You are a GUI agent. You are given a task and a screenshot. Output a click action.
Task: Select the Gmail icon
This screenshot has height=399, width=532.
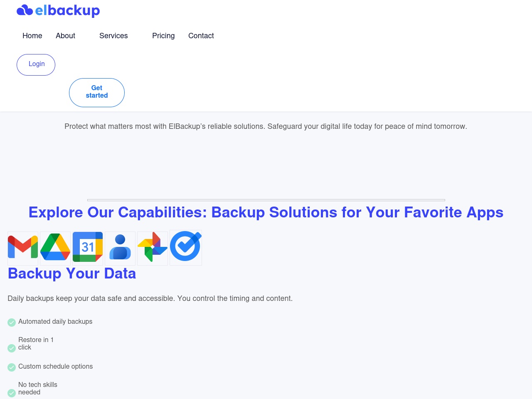point(23,248)
